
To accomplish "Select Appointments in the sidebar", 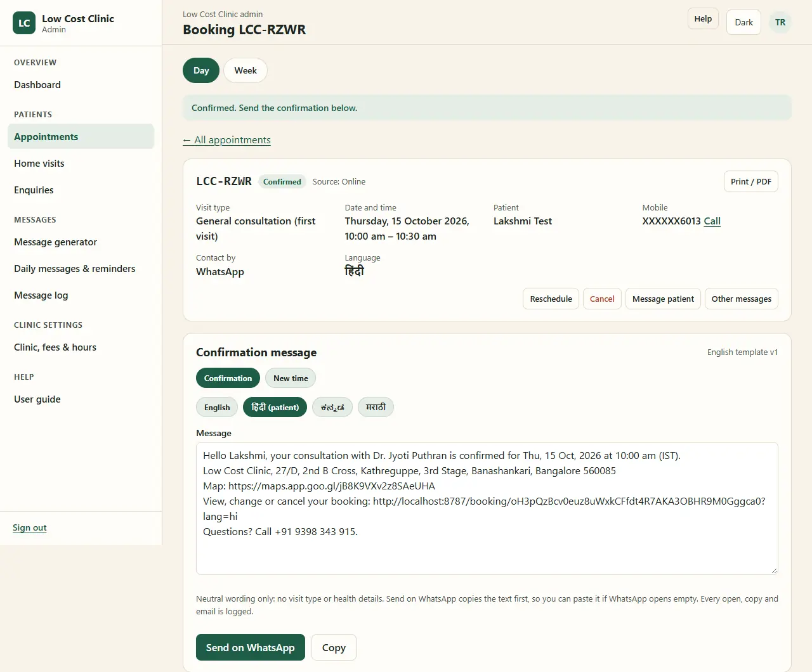I will pyautogui.click(x=81, y=137).
